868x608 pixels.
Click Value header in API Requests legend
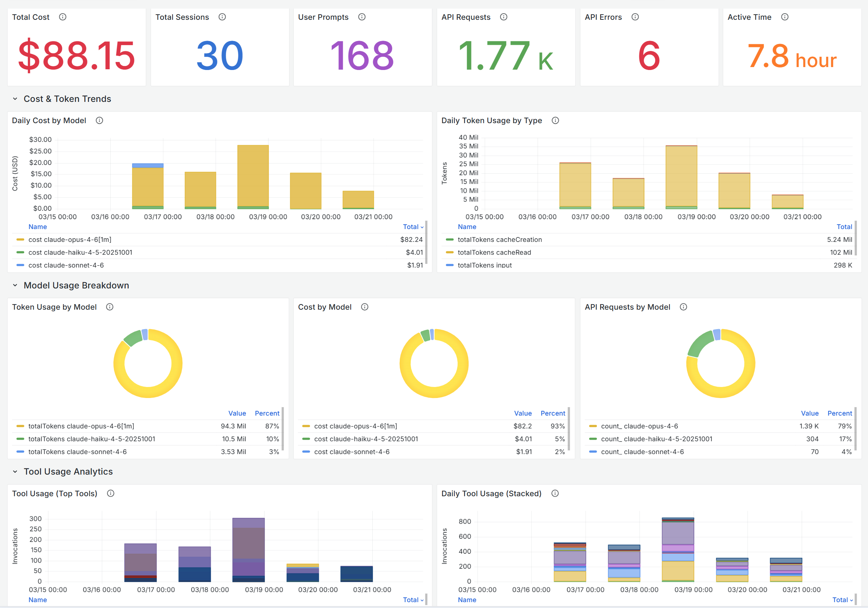click(809, 413)
